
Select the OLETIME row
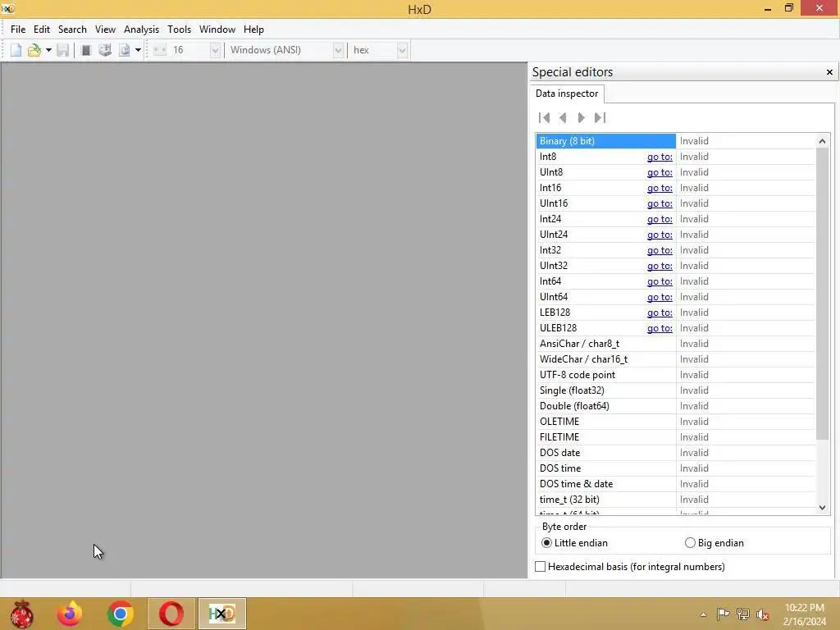[x=675, y=422]
